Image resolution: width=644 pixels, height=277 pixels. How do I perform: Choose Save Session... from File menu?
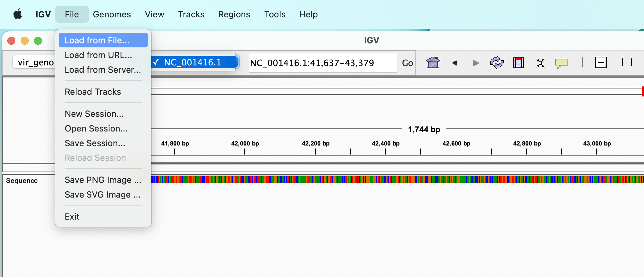tap(103, 143)
